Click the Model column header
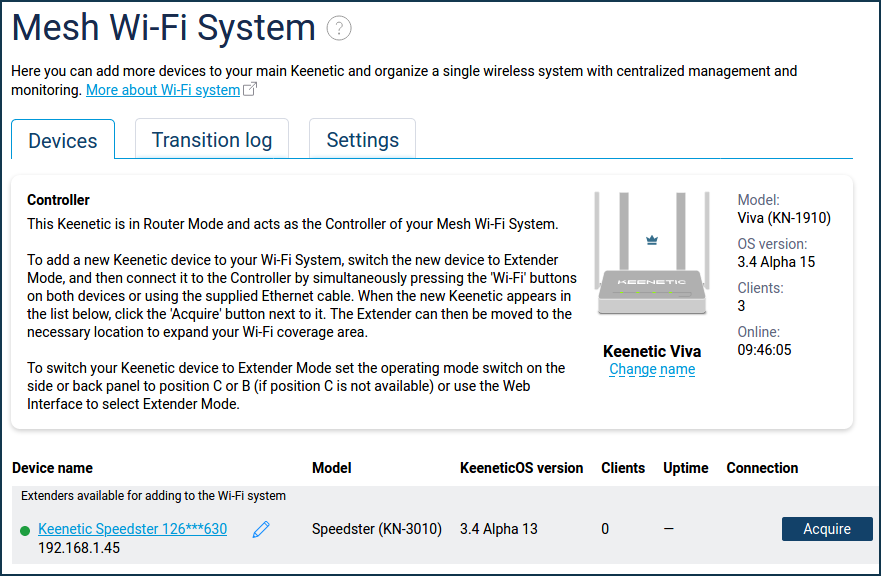This screenshot has width=881, height=576. (331, 468)
